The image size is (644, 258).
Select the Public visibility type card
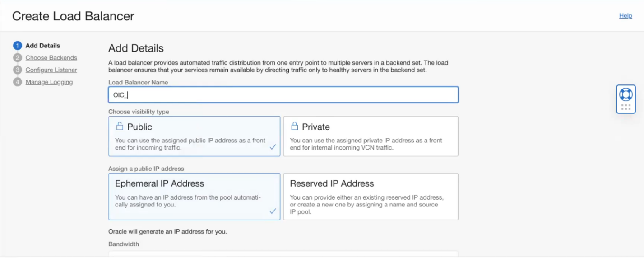[x=194, y=136]
